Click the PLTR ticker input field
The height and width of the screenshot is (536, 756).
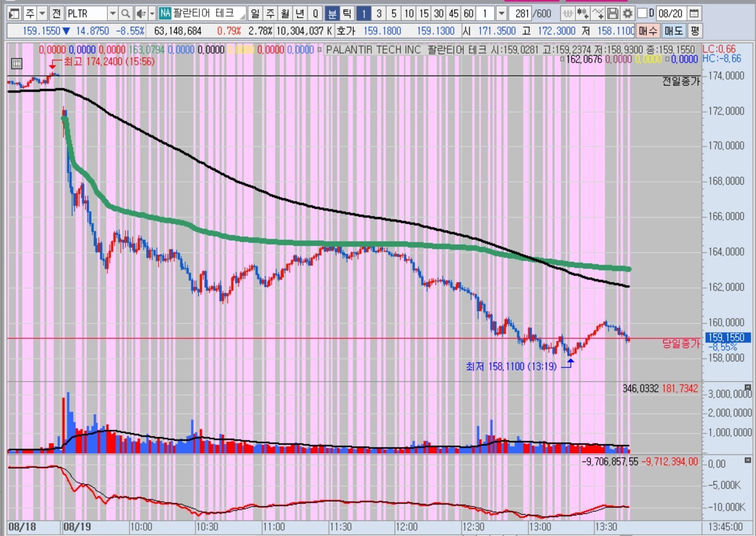pos(86,14)
